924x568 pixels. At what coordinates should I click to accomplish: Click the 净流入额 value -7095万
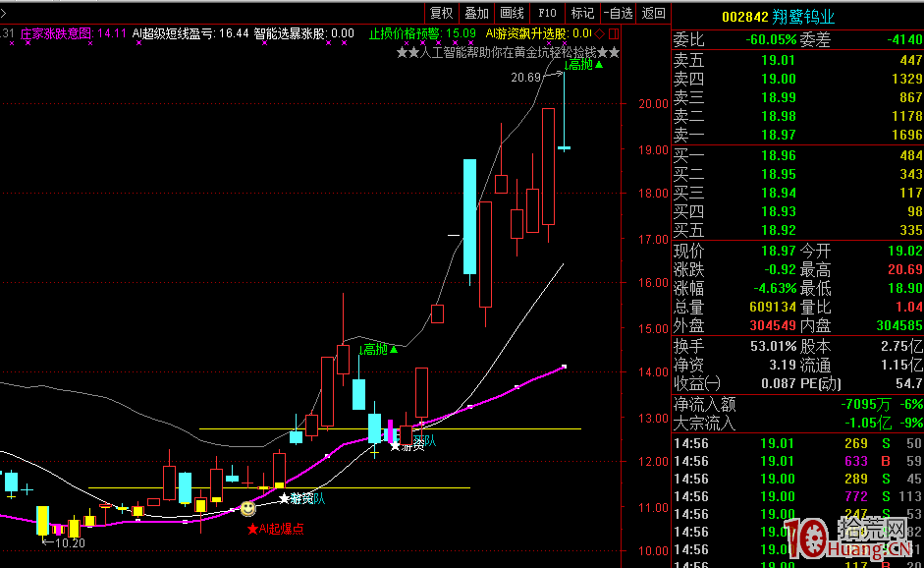pos(865,405)
